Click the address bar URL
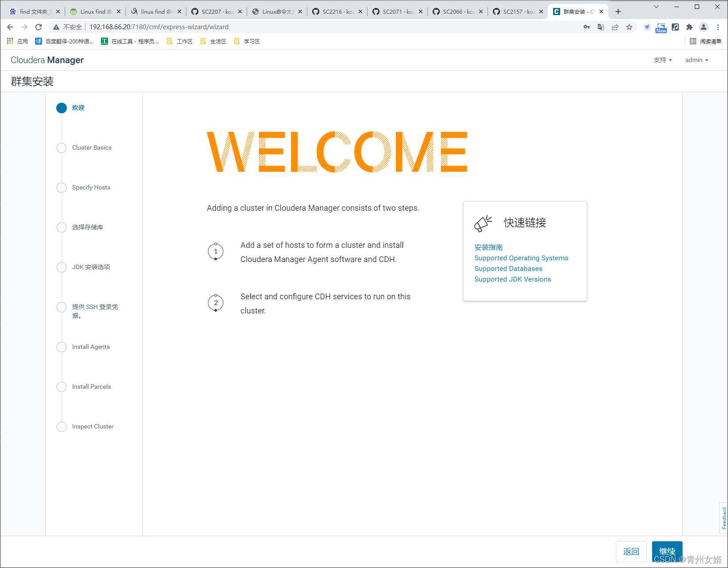 pyautogui.click(x=159, y=27)
